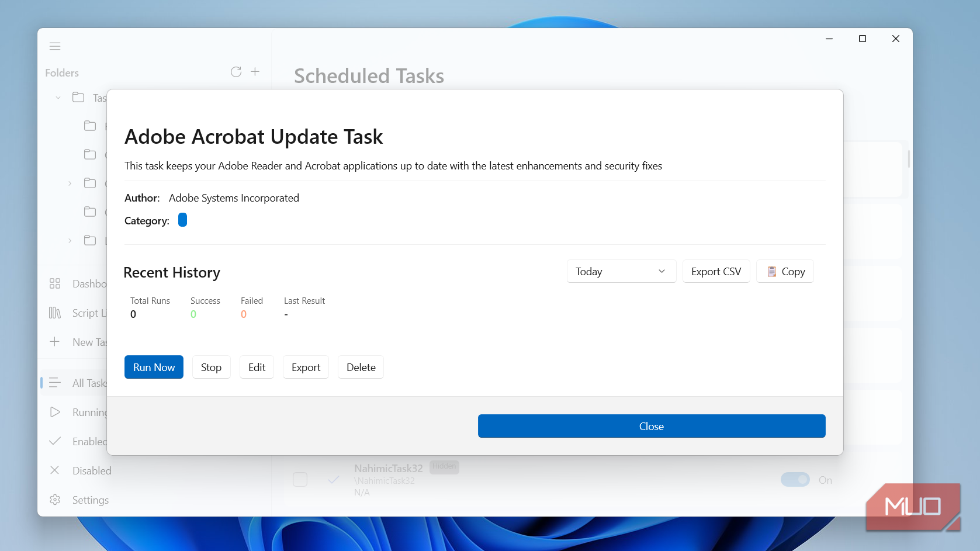Select the All Tasks list icon
This screenshot has height=551, width=980.
coord(55,383)
